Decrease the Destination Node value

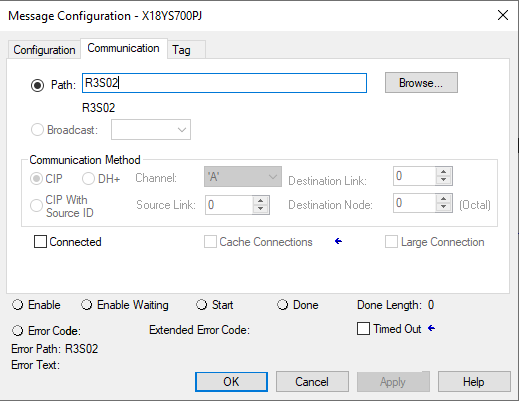coord(443,207)
